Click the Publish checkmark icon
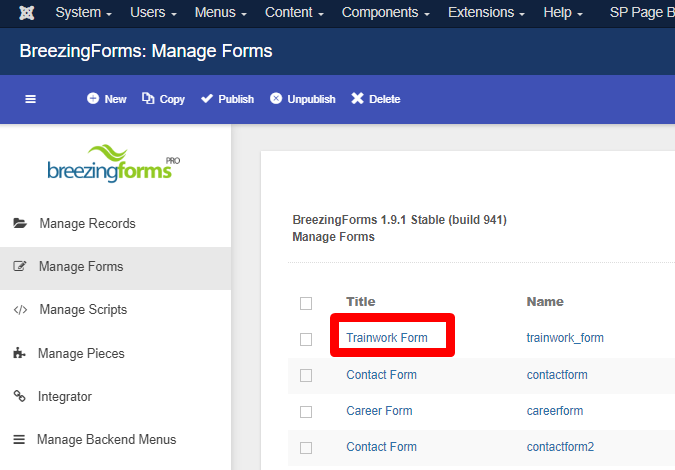 tap(207, 99)
